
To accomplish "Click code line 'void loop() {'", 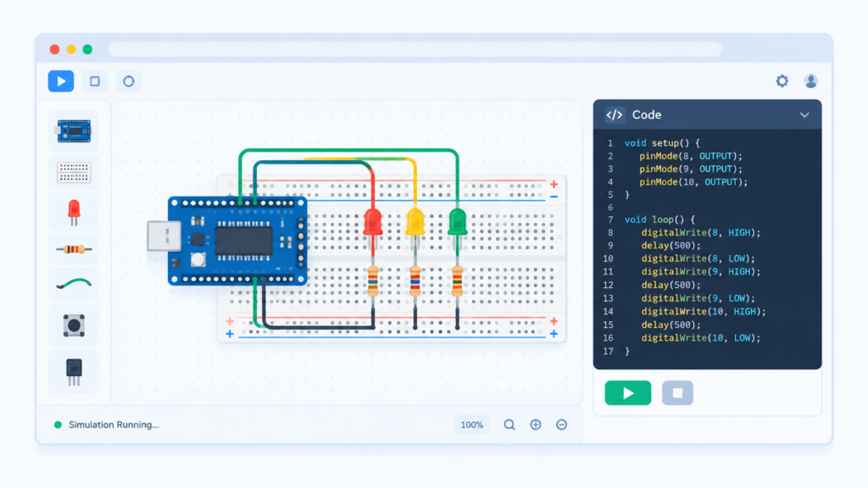I will click(659, 219).
